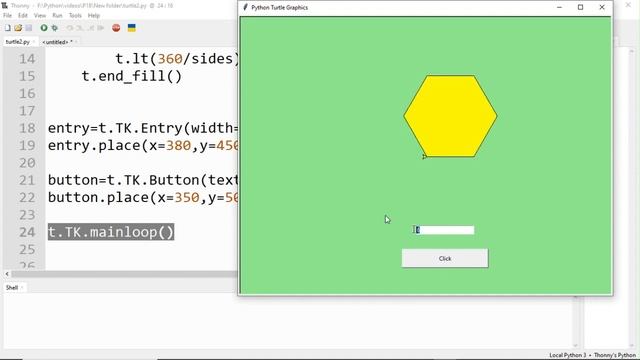Click line number 24 in gutter
This screenshot has height=360, width=640.
pos(27,232)
